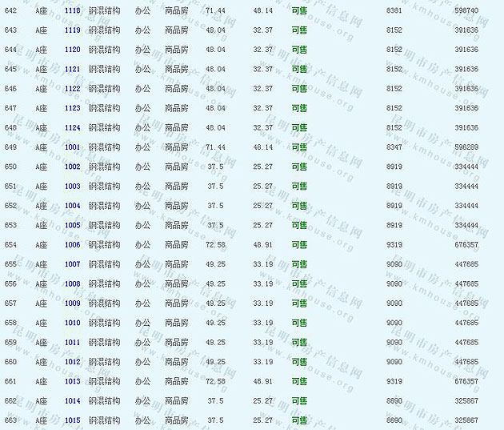
Task: Select room 1120 hyperlink
Action: (x=72, y=50)
